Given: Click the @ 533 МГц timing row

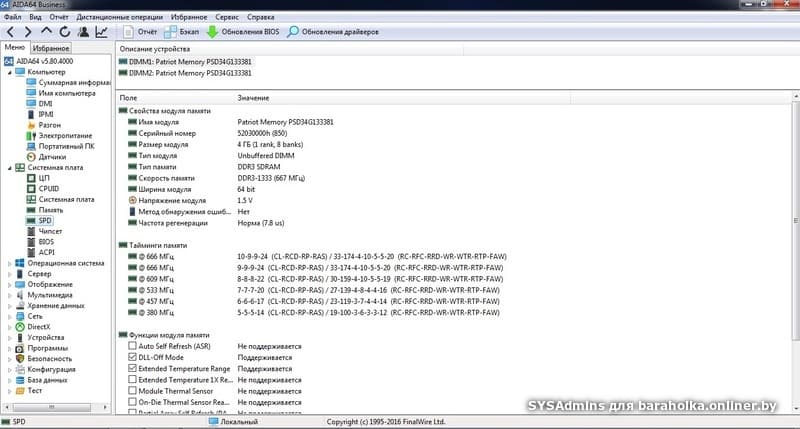Looking at the screenshot, I should pyautogui.click(x=313, y=290).
